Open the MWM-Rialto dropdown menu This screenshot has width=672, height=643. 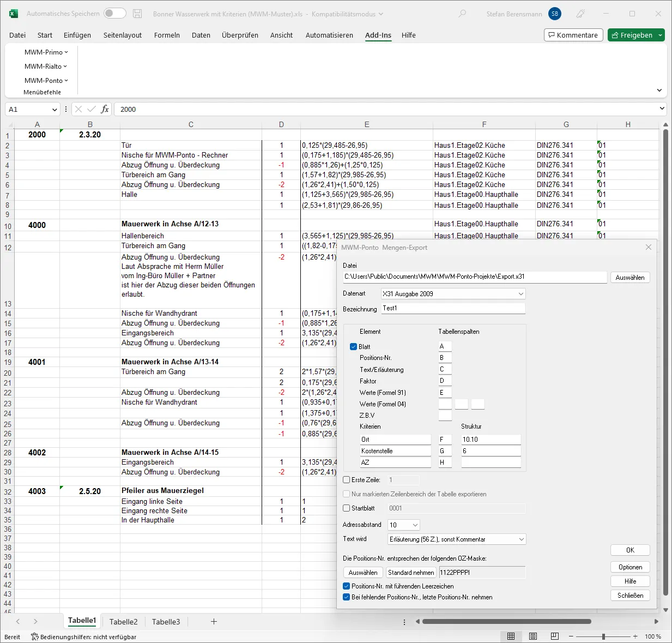(x=46, y=67)
